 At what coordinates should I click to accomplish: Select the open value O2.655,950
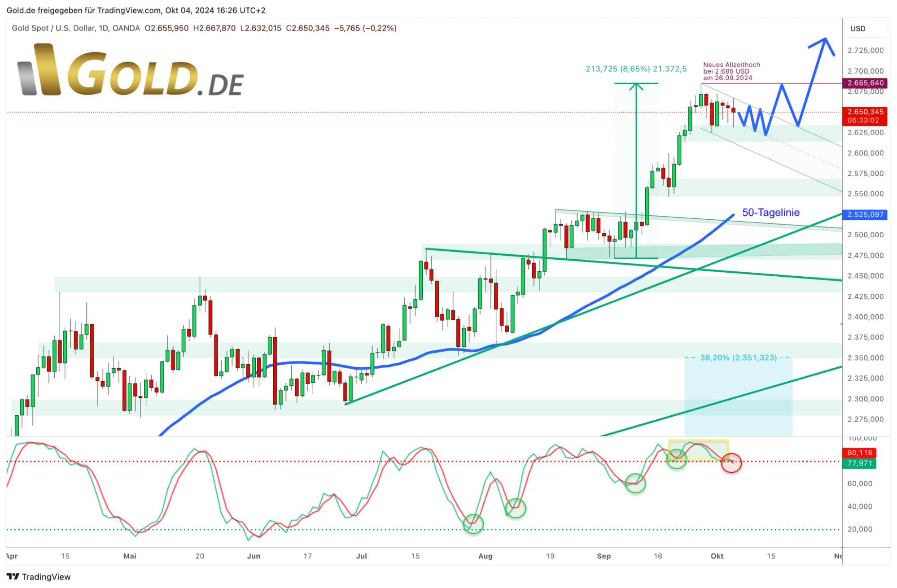166,28
